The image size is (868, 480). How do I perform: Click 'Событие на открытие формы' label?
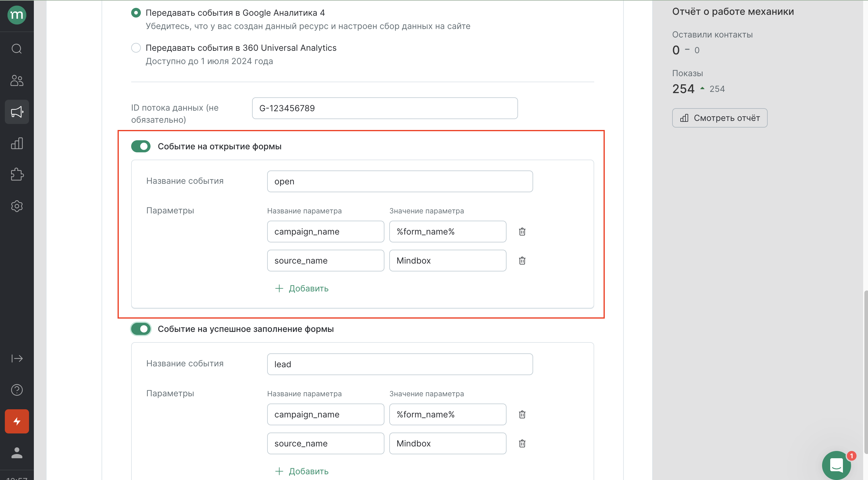tap(220, 146)
